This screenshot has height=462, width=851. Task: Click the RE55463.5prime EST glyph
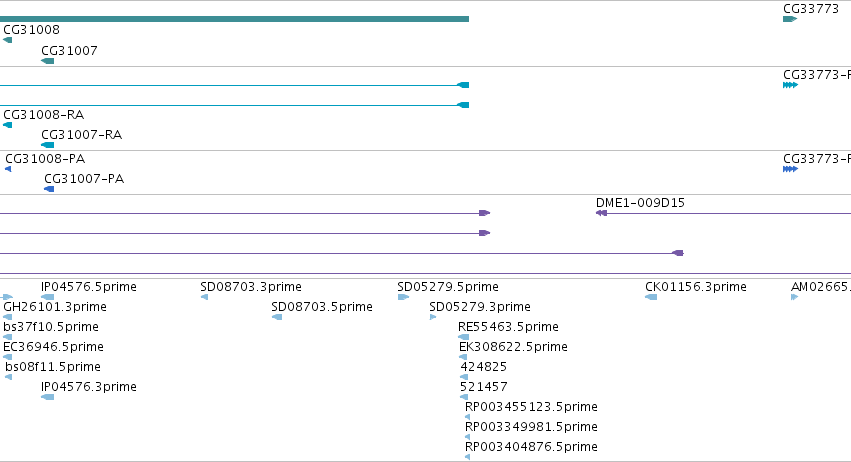tap(463, 337)
